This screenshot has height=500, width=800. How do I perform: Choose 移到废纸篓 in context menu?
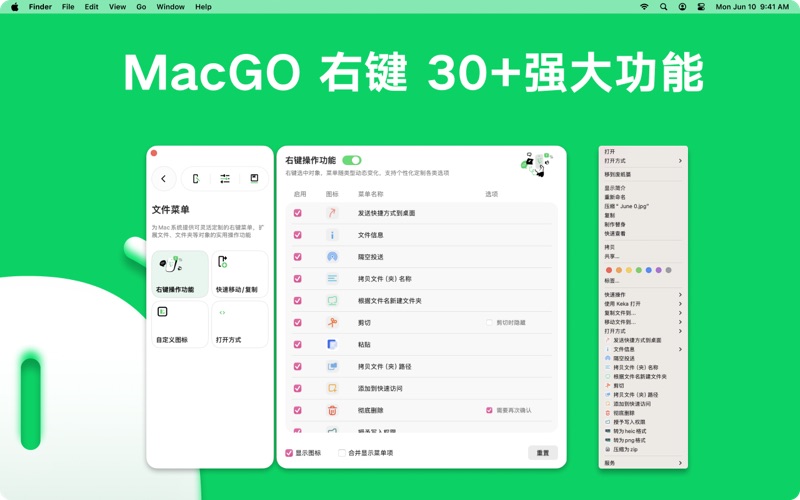618,174
